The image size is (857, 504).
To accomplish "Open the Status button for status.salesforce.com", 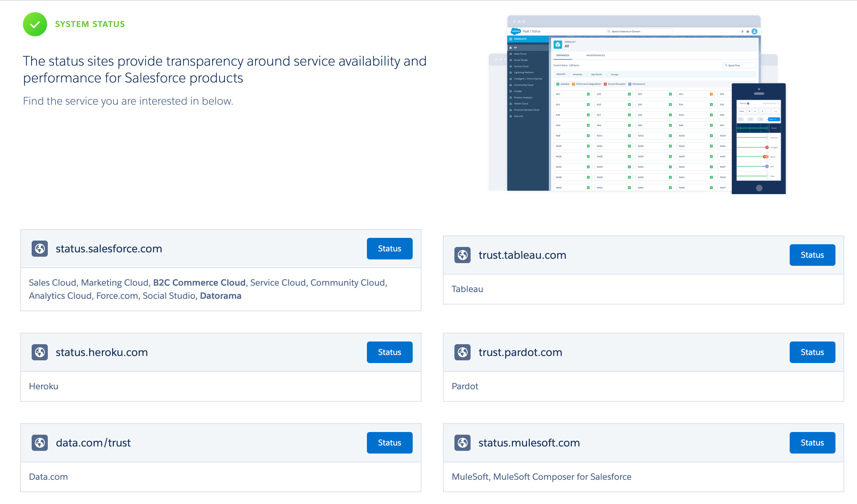I will [390, 249].
